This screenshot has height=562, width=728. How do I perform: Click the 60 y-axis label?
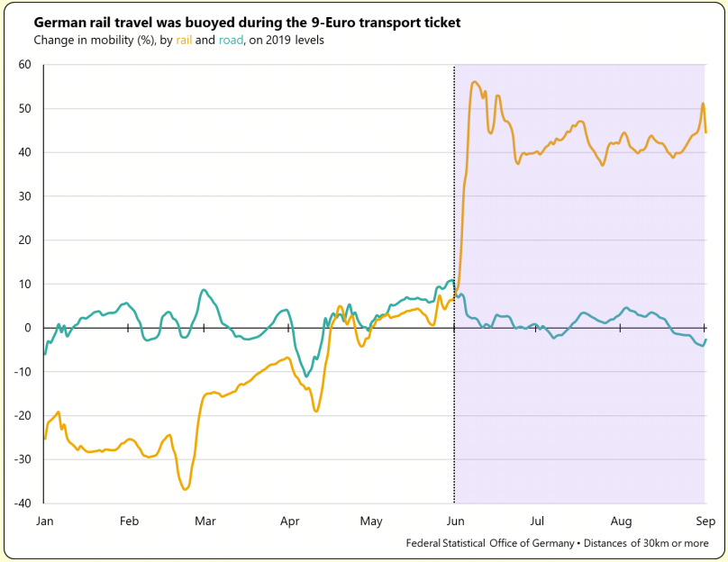pos(23,65)
